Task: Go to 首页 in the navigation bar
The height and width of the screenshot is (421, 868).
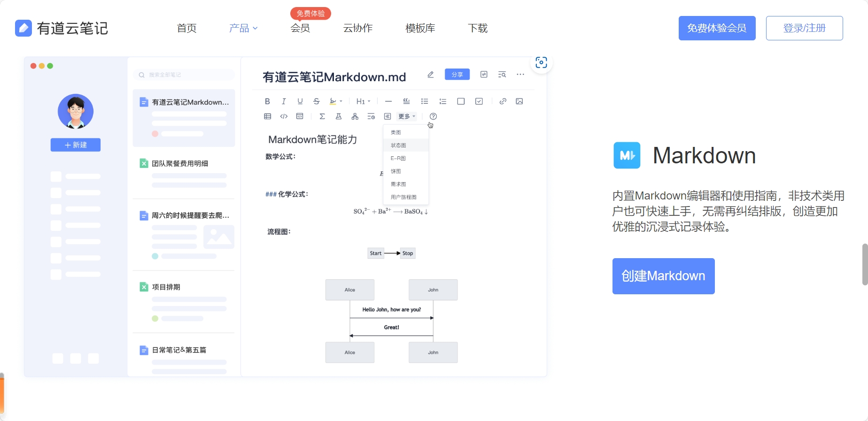Action: [x=187, y=28]
